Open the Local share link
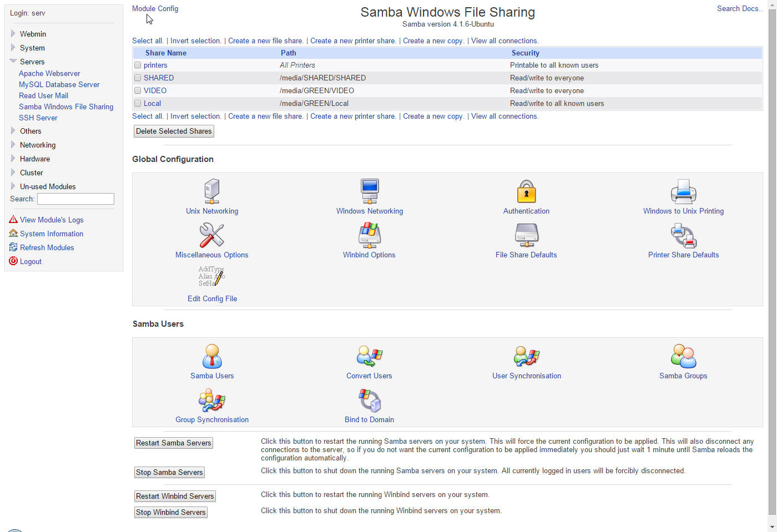This screenshot has width=777, height=532. 152,103
